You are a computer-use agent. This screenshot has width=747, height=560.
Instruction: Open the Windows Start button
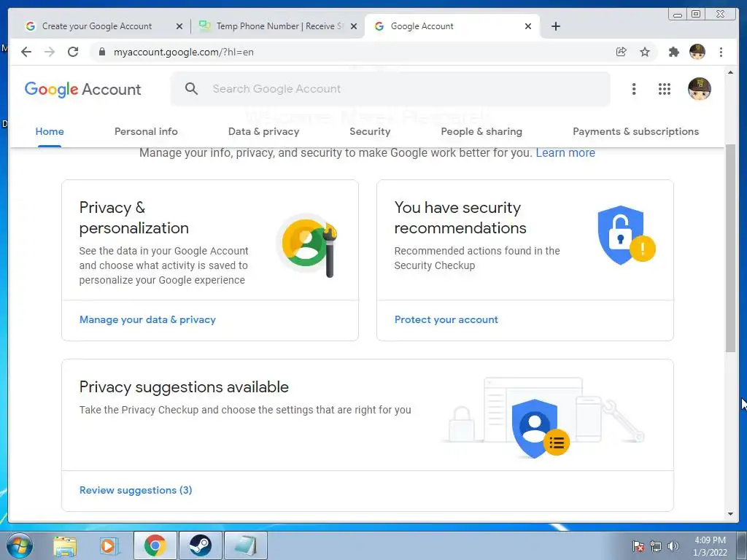[19, 545]
